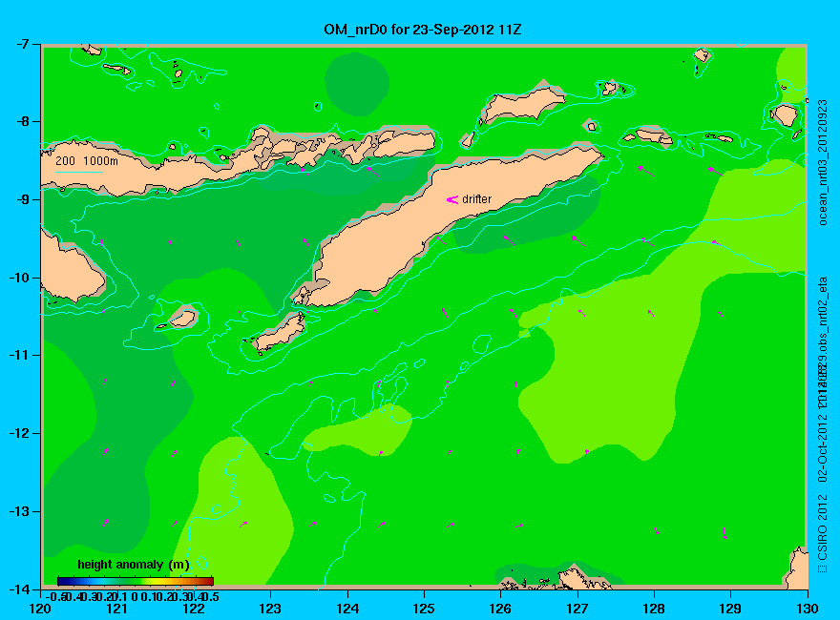
Task: Click longitude tick label 124
Action: tap(347, 609)
